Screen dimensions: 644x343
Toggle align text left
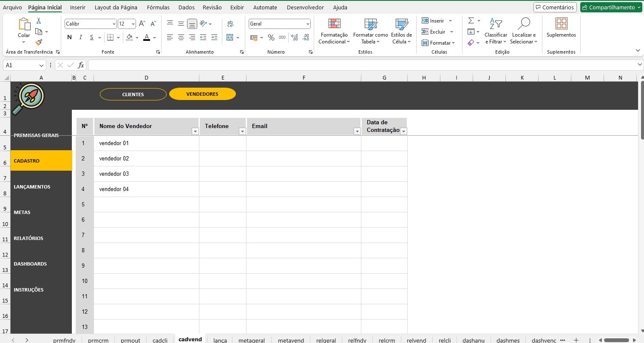[x=170, y=37]
